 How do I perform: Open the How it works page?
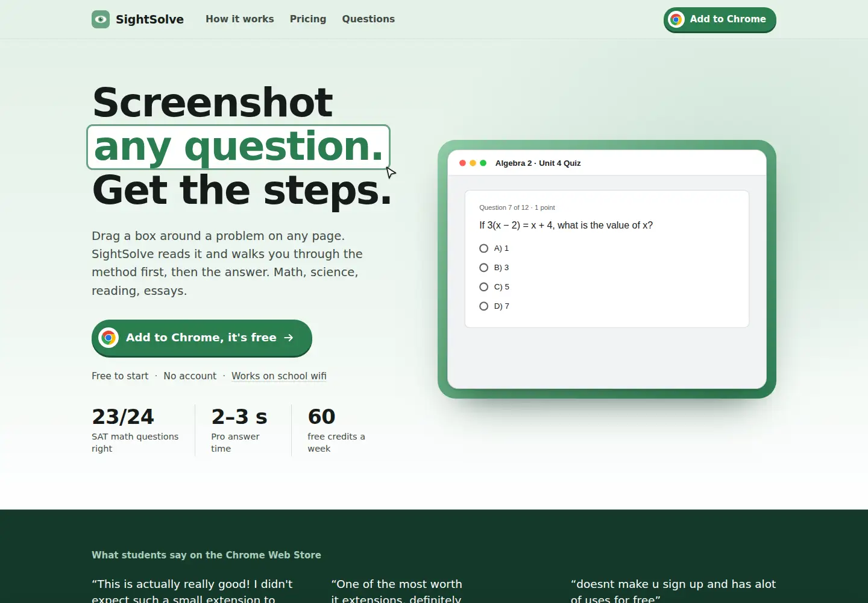[240, 19]
